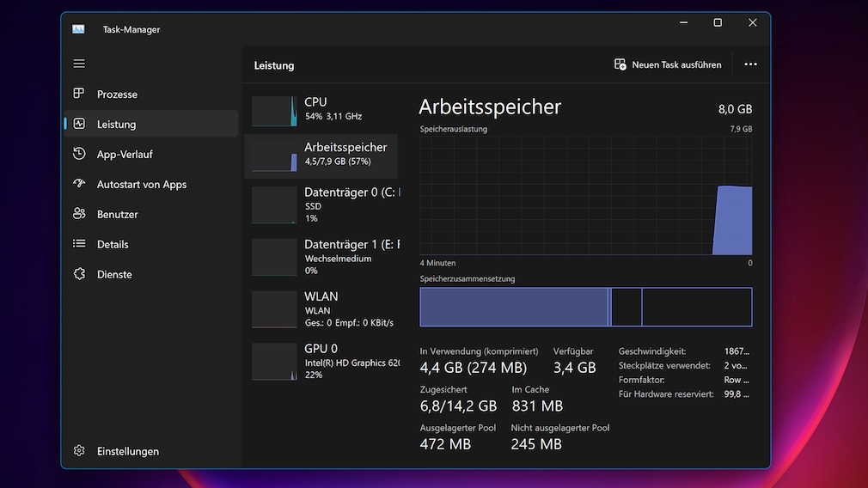Maximize the Task-Manager window
868x488 pixels.
718,23
